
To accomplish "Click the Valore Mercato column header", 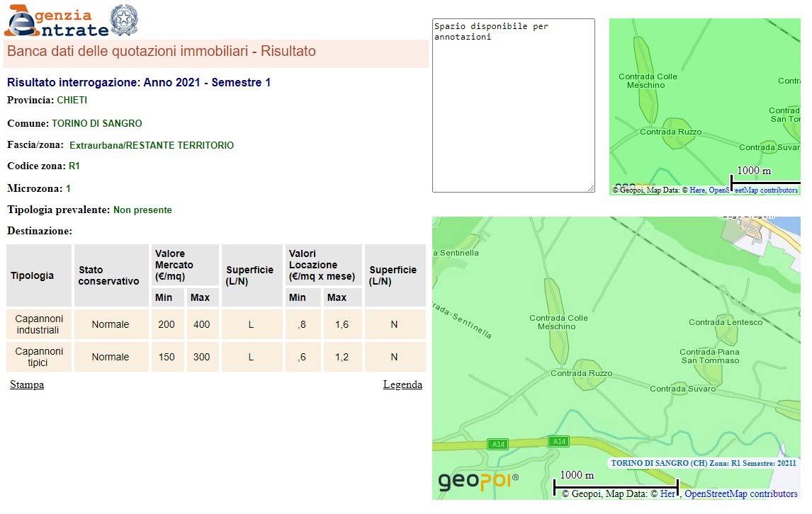I will click(184, 265).
